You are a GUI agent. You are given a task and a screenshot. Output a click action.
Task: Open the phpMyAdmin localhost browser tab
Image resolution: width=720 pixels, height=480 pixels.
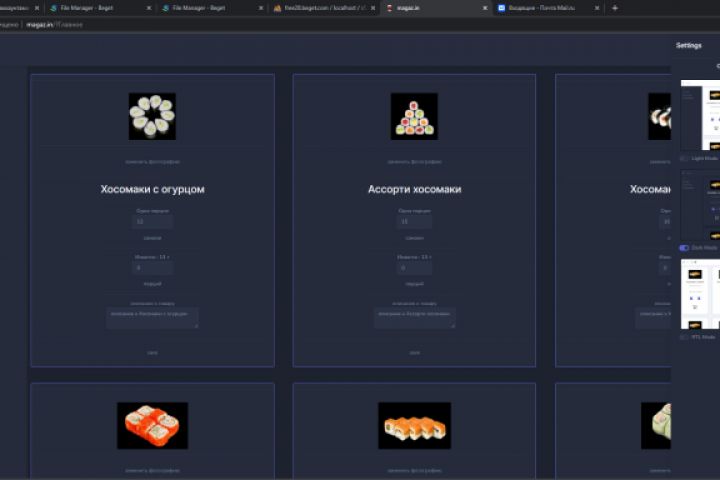[x=323, y=8]
